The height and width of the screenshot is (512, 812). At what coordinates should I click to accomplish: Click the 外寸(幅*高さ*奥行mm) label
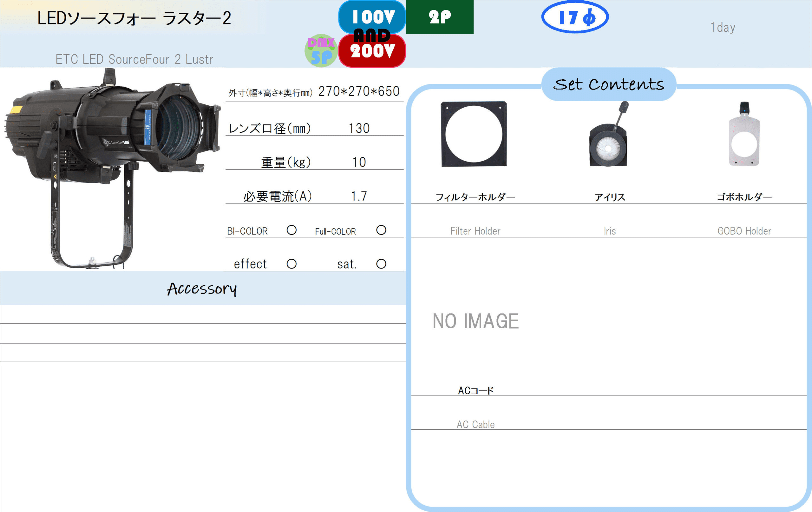coord(271,92)
